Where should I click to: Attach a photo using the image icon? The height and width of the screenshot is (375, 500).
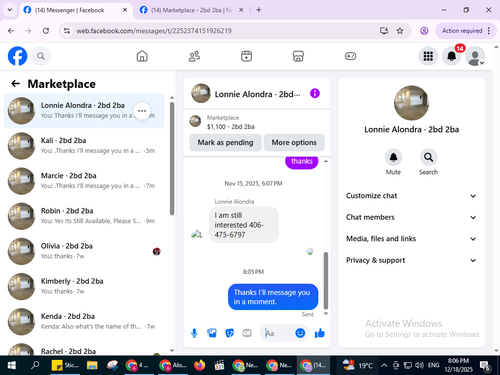(x=212, y=333)
